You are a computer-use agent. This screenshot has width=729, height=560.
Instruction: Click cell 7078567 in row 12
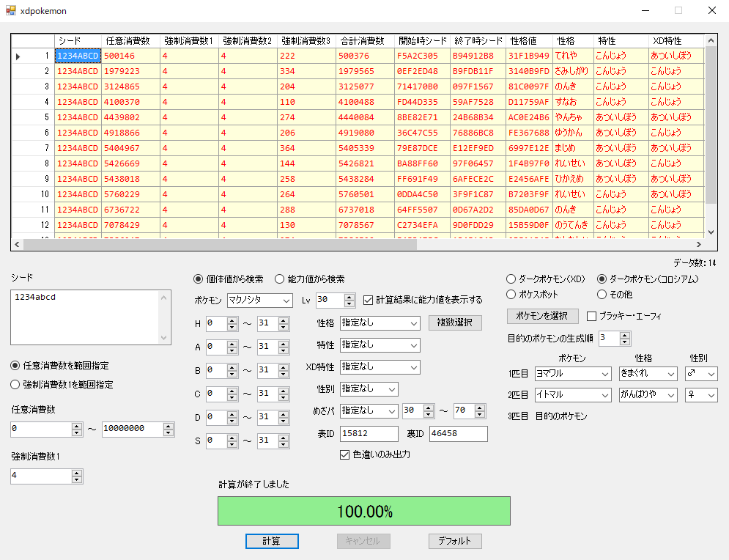click(x=365, y=224)
